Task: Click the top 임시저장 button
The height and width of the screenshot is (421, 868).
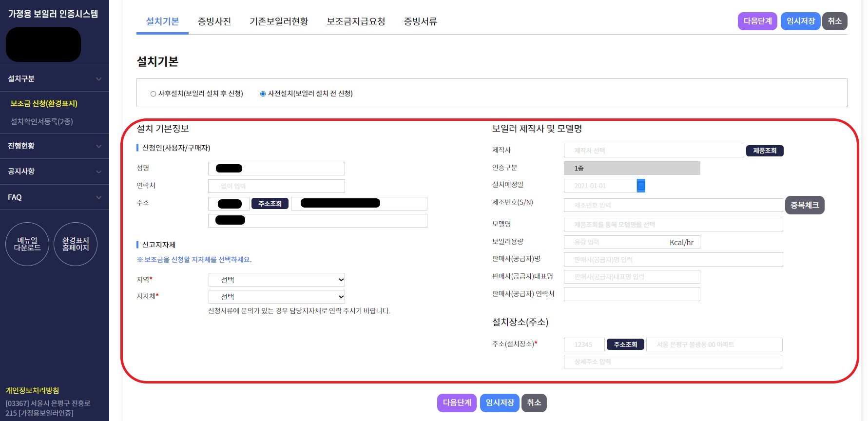Action: point(800,21)
